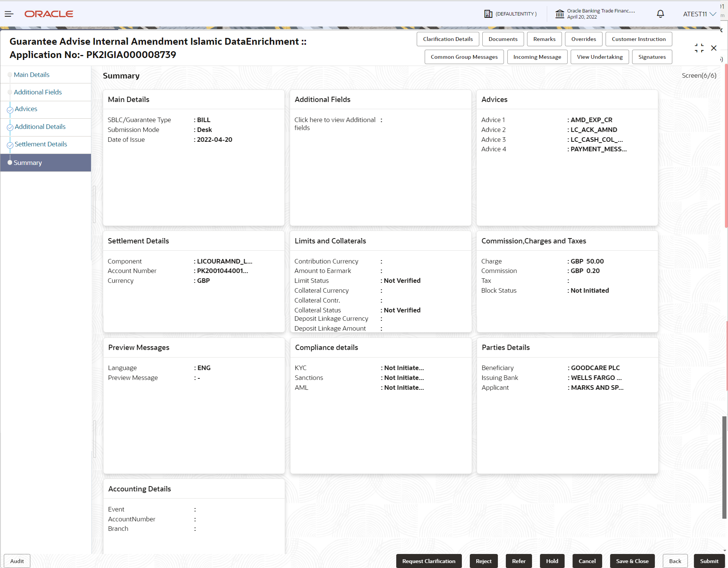Click the fullscreen resize icon
Image resolution: width=728 pixels, height=568 pixels.
[x=699, y=48]
